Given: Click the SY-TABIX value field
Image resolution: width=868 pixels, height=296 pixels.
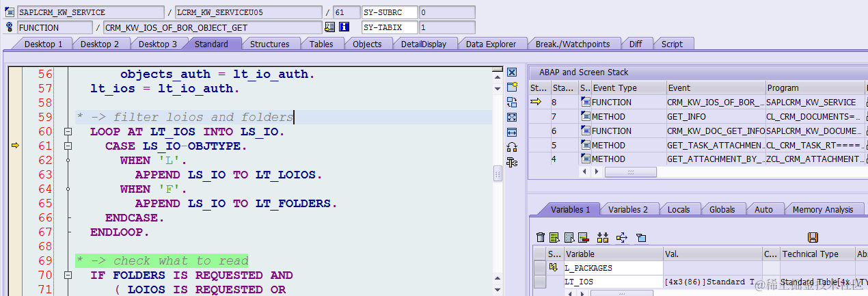Looking at the screenshot, I should (447, 27).
